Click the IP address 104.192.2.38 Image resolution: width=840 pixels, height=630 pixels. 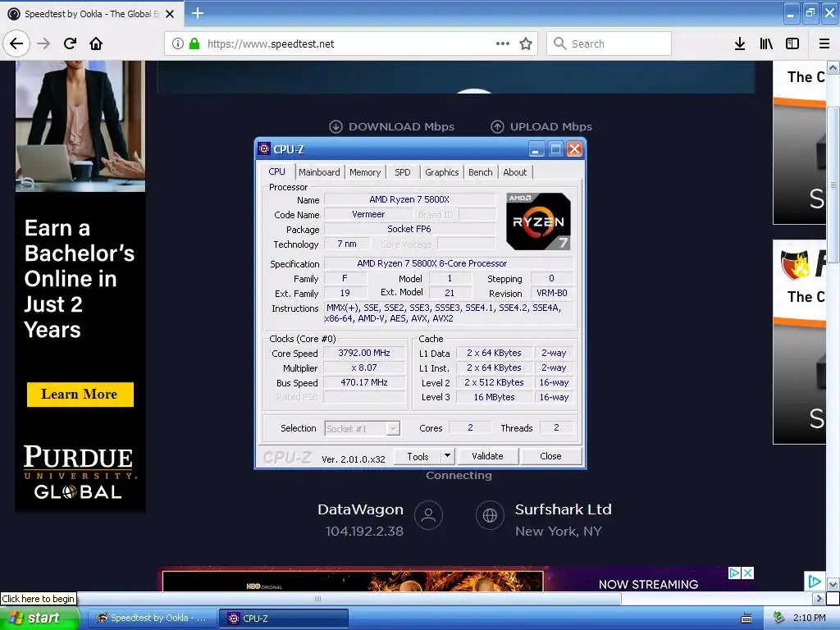coord(364,531)
